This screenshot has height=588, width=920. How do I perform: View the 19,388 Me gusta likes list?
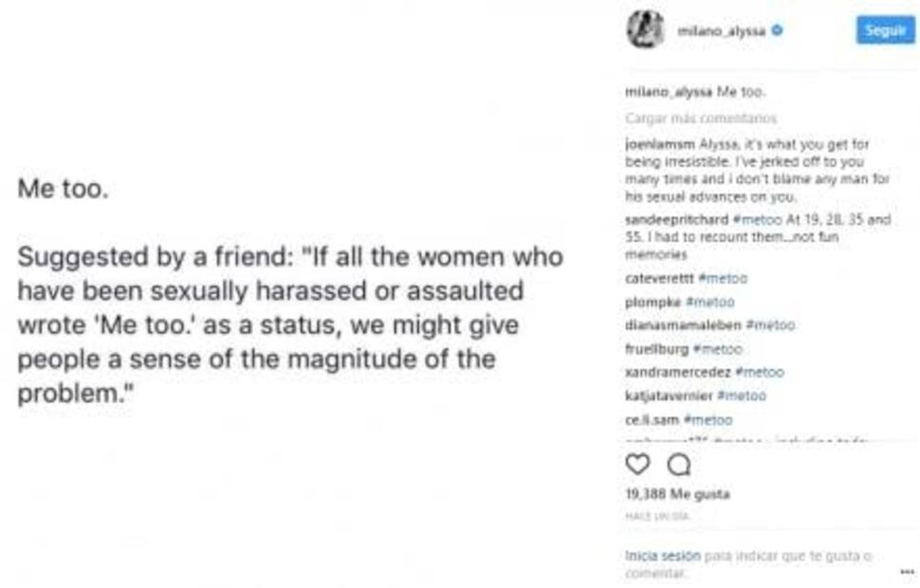677,494
